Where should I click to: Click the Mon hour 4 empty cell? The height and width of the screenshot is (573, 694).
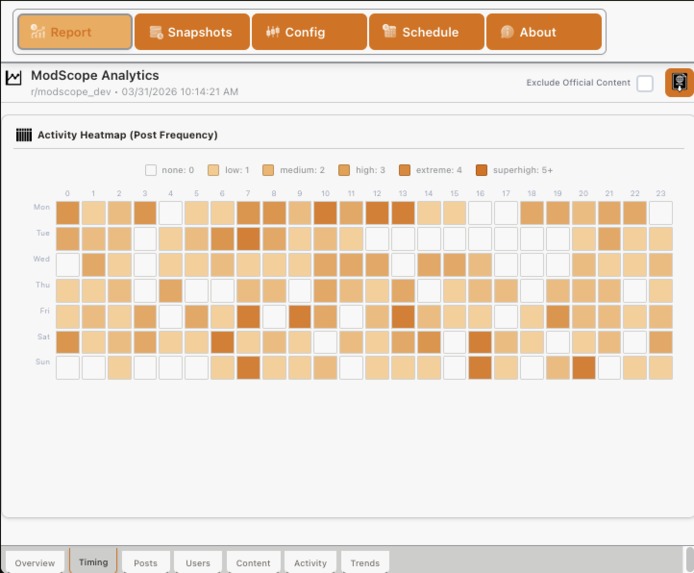tap(171, 213)
